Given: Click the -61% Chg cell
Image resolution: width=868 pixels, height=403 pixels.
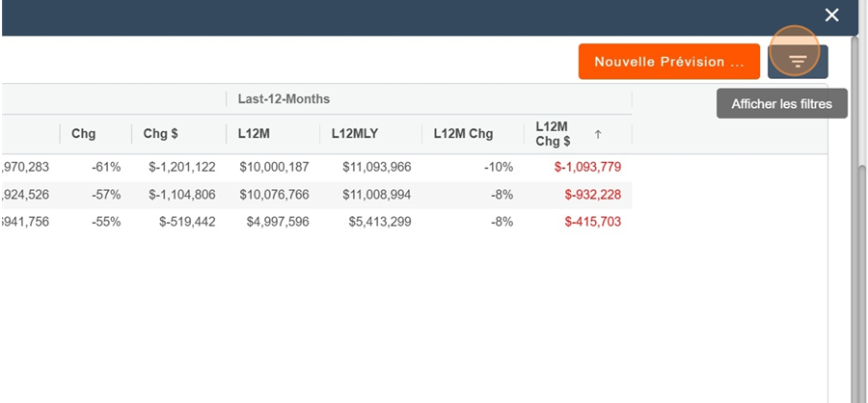Looking at the screenshot, I should [106, 167].
